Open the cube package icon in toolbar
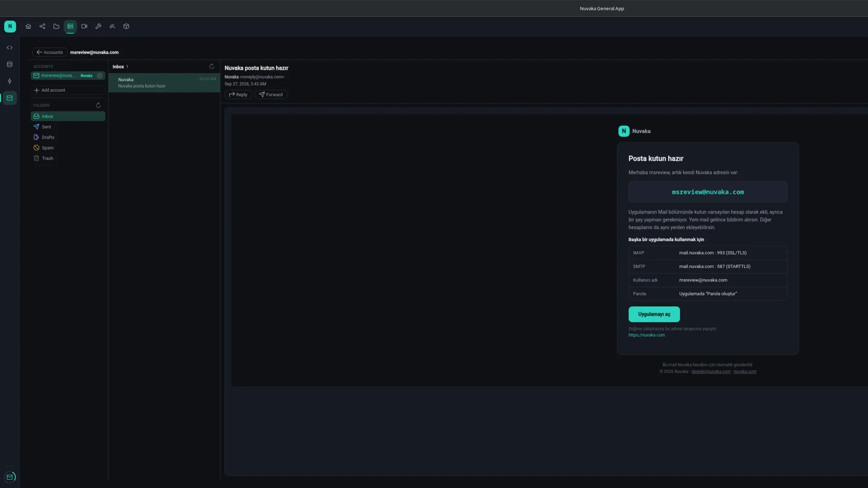The width and height of the screenshot is (868, 488). 126,26
